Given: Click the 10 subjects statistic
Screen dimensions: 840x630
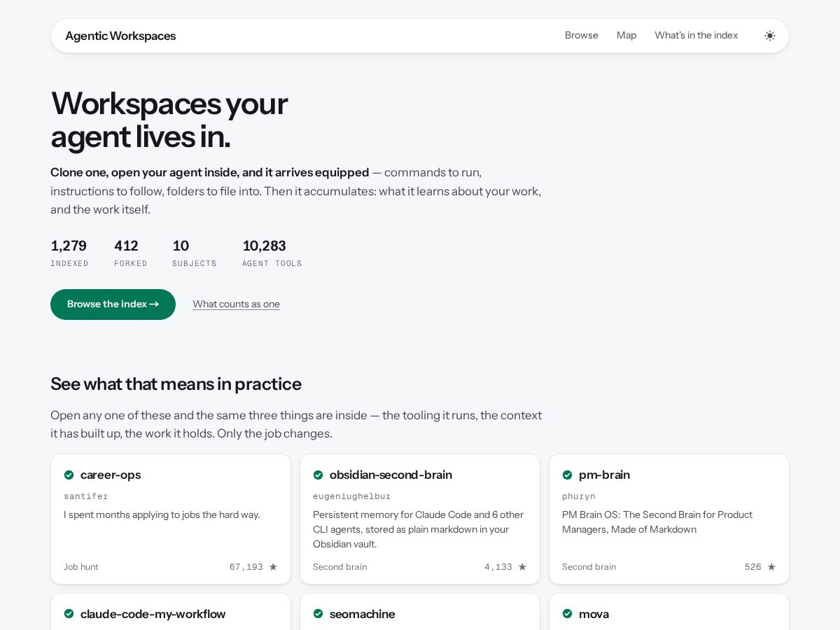Looking at the screenshot, I should pos(195,253).
